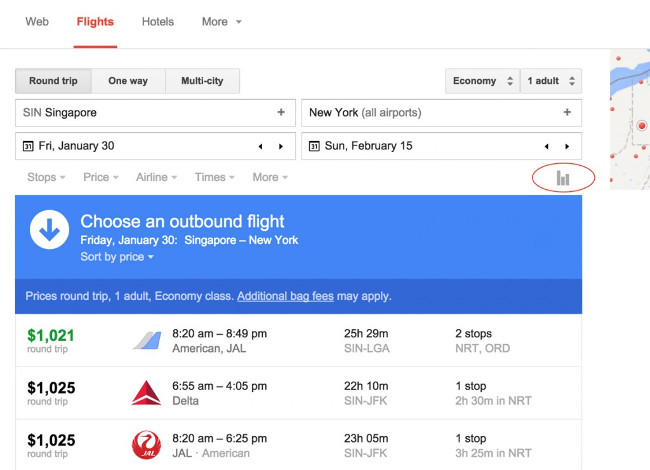Open departure date calendar icon
This screenshot has height=470, width=650.
click(27, 146)
